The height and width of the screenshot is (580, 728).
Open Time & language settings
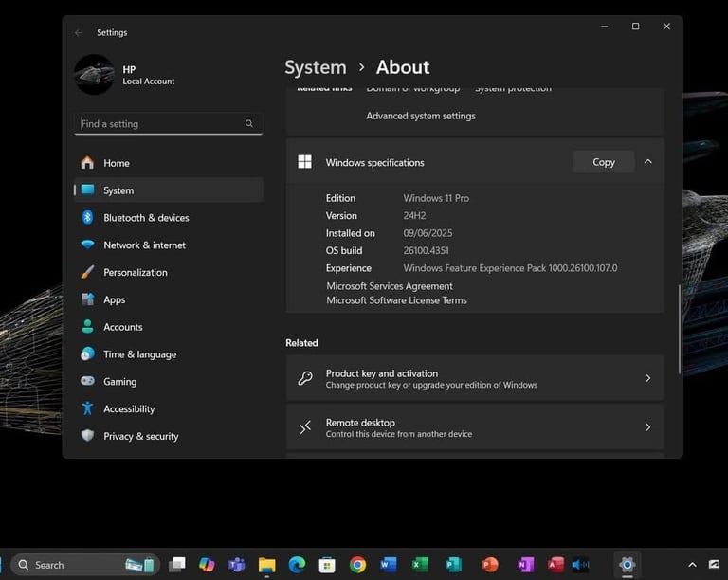pyautogui.click(x=168, y=354)
